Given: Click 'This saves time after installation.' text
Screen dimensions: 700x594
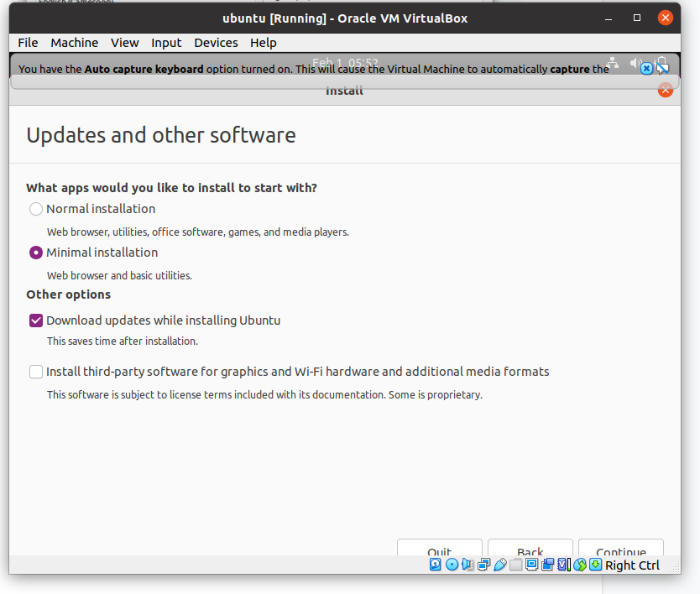Looking at the screenshot, I should click(x=123, y=341).
